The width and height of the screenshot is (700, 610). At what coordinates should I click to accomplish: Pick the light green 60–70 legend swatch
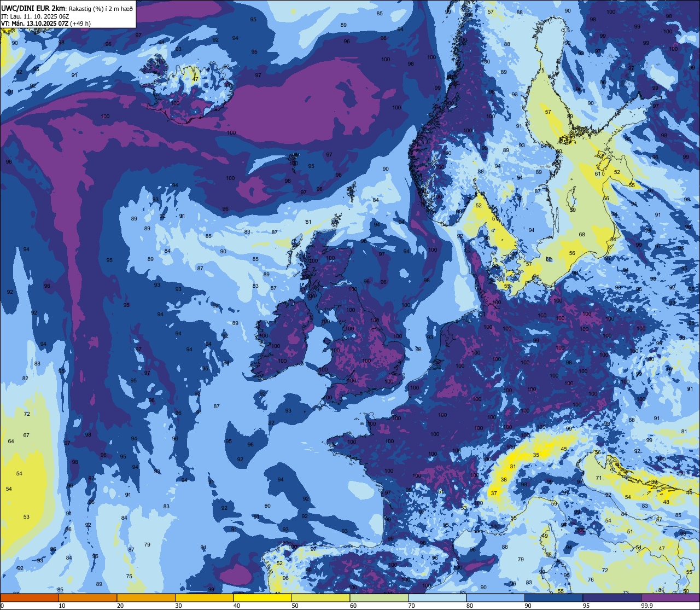click(379, 598)
